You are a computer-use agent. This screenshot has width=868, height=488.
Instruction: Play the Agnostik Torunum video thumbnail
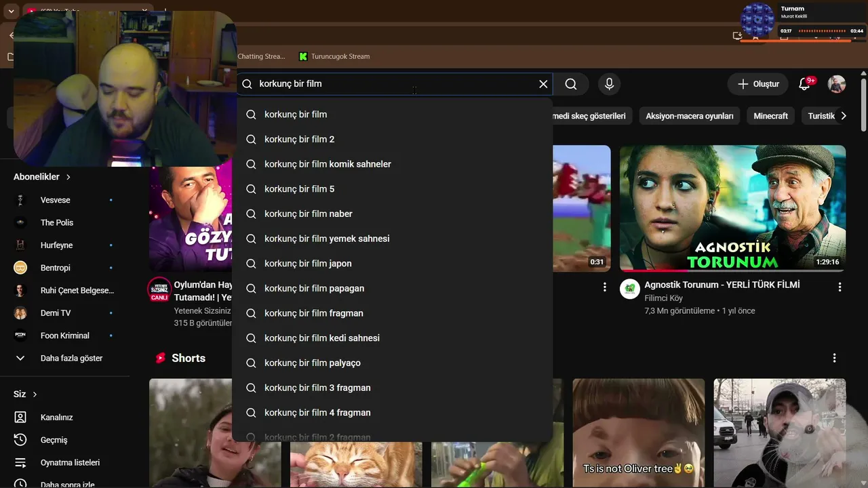(x=732, y=209)
